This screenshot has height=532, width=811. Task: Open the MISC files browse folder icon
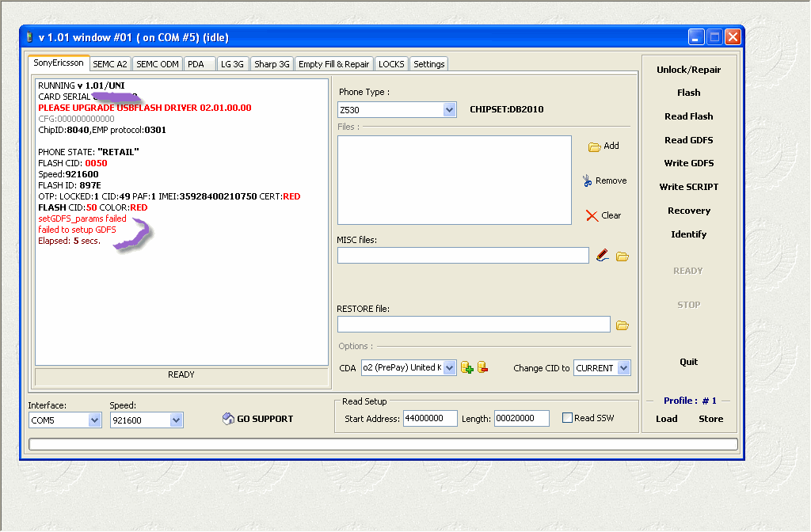[x=623, y=256]
